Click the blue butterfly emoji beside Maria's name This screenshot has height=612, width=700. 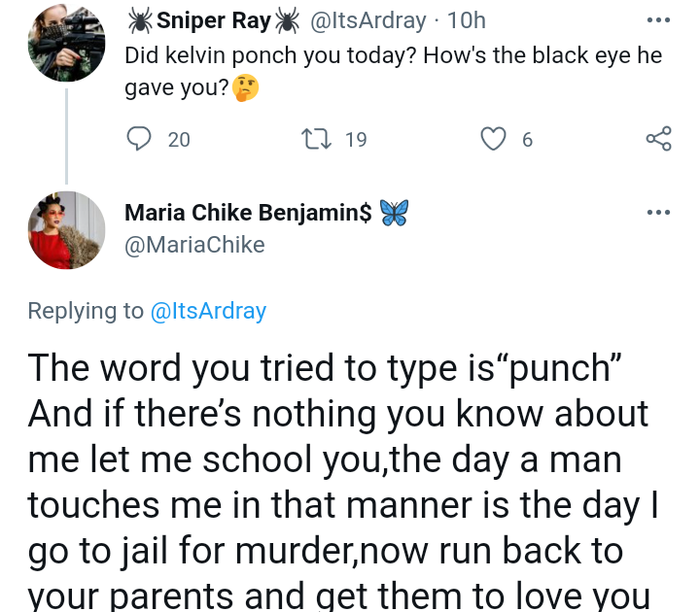point(395,213)
